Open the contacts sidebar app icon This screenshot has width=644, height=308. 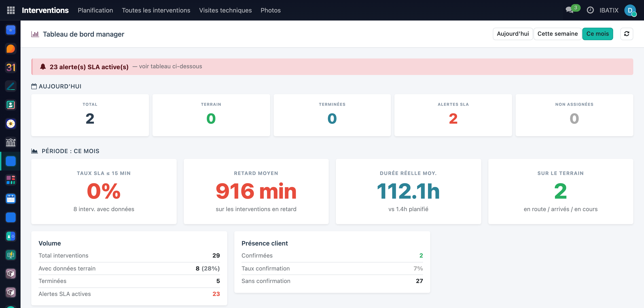point(11,105)
